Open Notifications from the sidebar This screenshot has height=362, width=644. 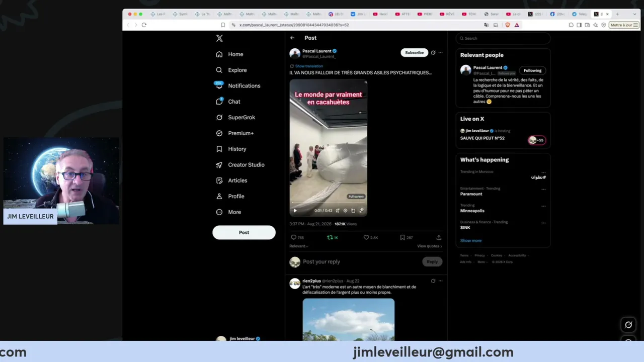[238, 86]
